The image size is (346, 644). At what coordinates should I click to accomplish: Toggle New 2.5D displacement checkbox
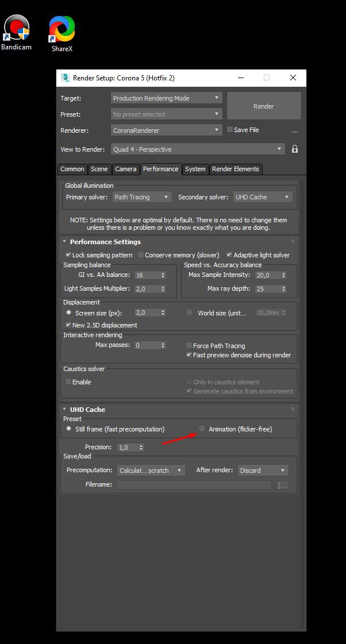[68, 325]
